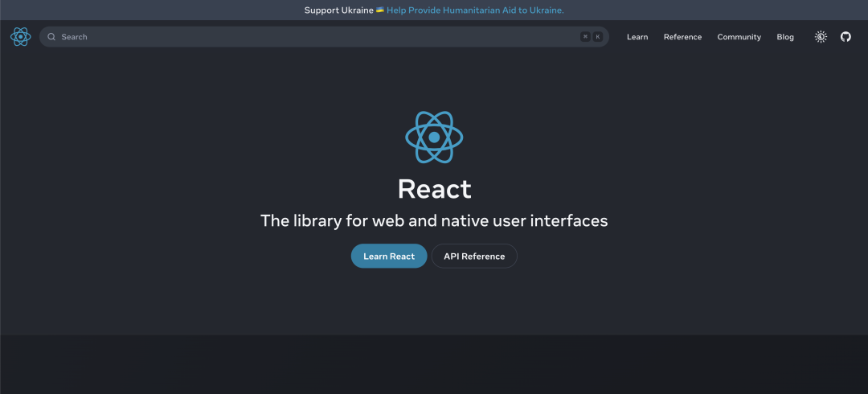Follow Help Provide Humanitarian Aid to Ukraine link

tap(475, 10)
